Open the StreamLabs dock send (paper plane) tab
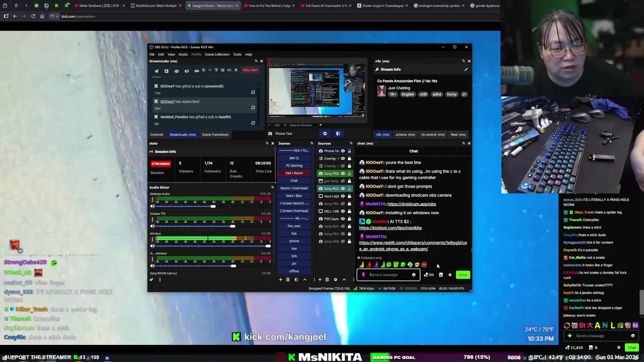 pyautogui.click(x=156, y=71)
